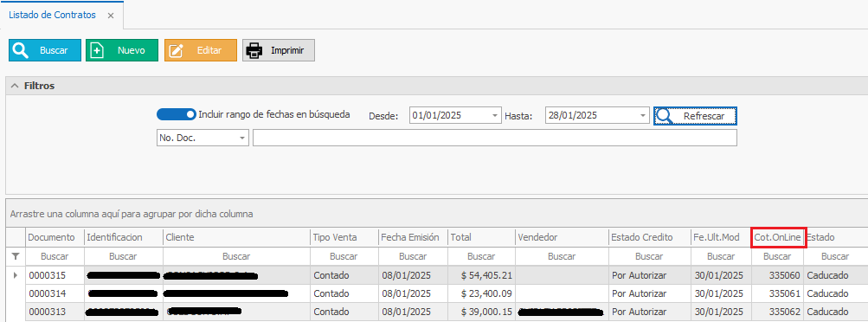Open the Hasta date dropdown
The width and height of the screenshot is (868, 322).
pyautogui.click(x=642, y=116)
